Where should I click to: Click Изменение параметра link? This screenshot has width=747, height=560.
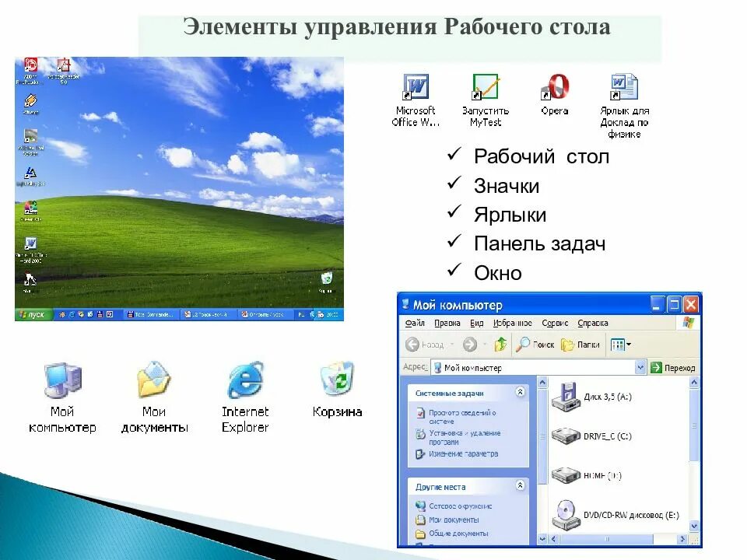click(457, 453)
